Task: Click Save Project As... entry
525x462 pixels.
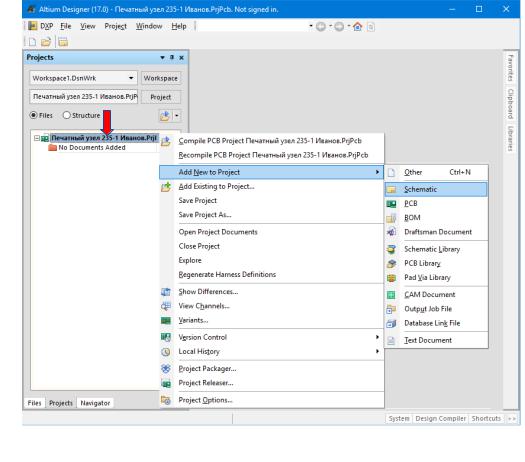Action: pyautogui.click(x=272, y=215)
